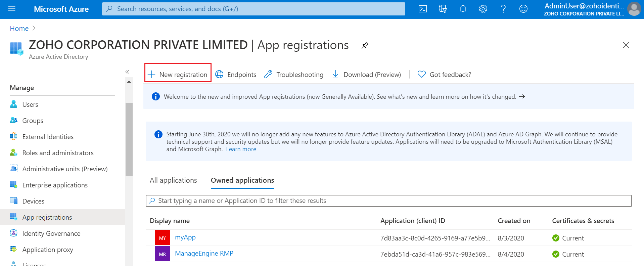Open the hamburger portal menu
Viewport: 644px width, 266px height.
pyautogui.click(x=12, y=9)
